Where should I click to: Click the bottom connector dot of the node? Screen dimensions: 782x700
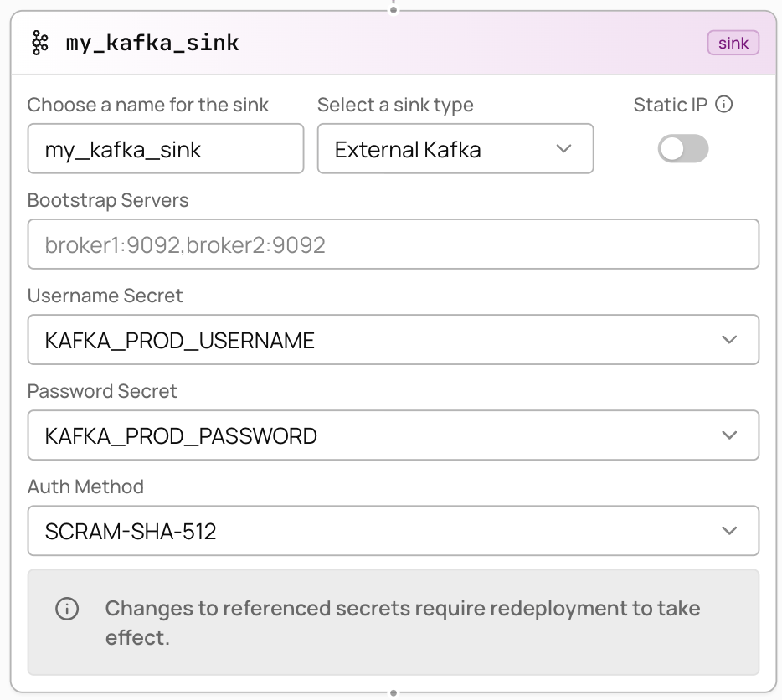tap(394, 692)
